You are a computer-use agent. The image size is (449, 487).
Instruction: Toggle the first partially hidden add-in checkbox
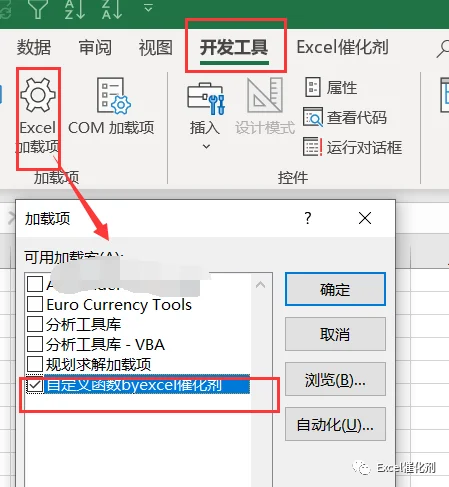click(35, 284)
